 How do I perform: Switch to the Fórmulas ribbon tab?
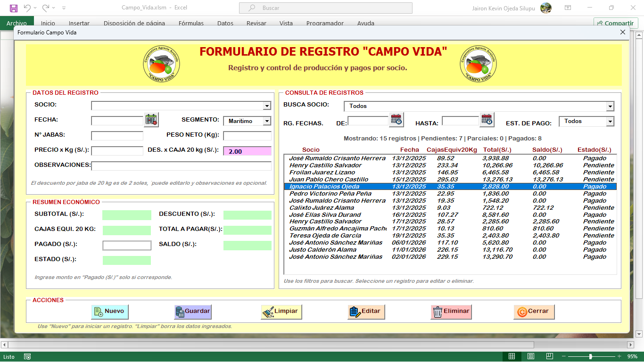(191, 23)
